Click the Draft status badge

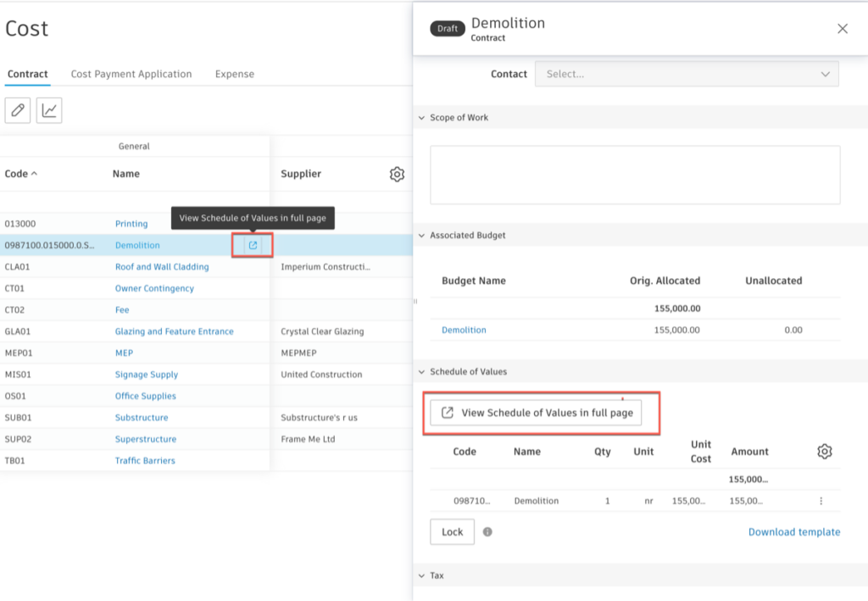tap(448, 29)
